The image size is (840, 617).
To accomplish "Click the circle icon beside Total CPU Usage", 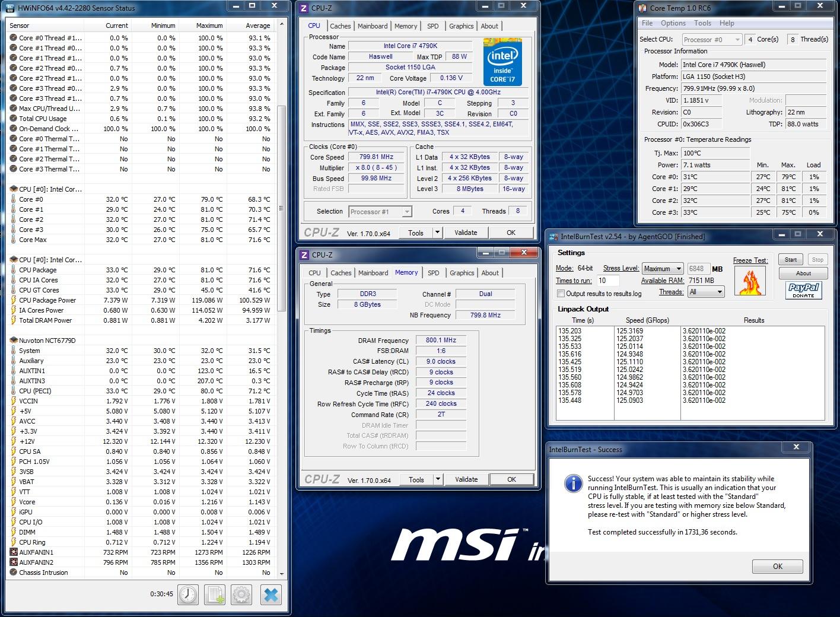I will [13, 119].
